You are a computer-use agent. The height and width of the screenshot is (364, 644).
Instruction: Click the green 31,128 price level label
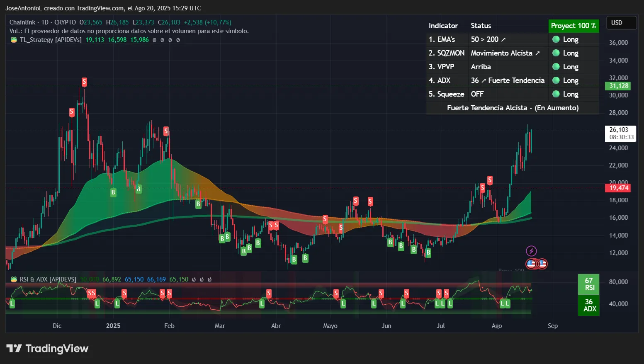tap(618, 86)
